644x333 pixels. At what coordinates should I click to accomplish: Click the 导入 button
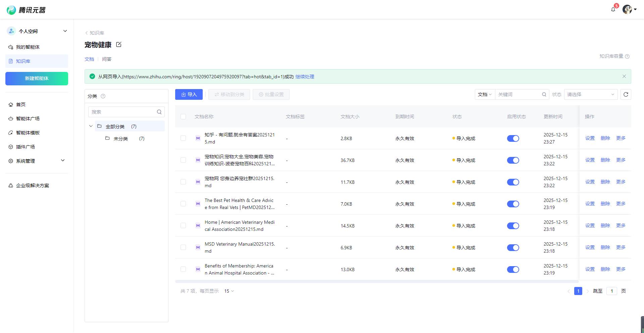coord(189,94)
